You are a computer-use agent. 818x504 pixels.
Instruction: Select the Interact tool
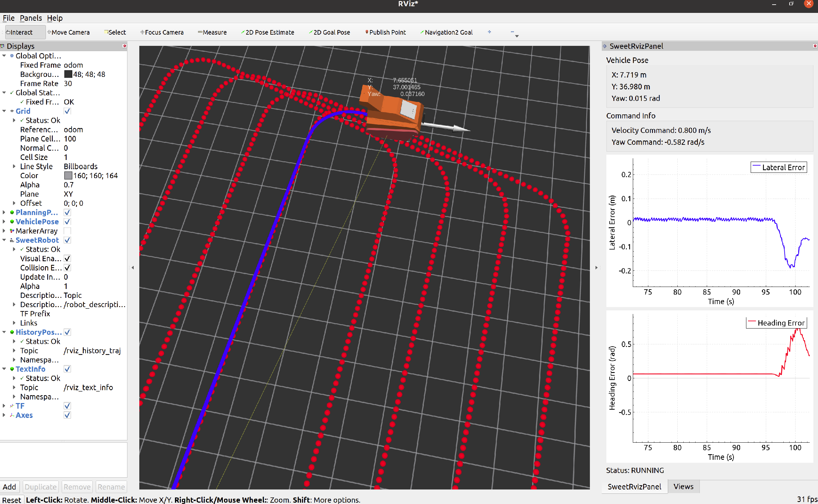[25, 32]
